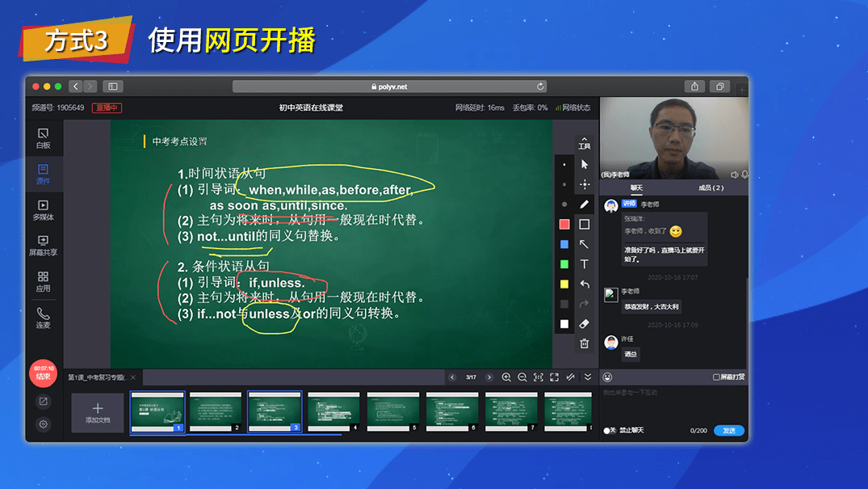Pick the eraser annotation tool
This screenshot has height=489, width=868.
coord(585,322)
